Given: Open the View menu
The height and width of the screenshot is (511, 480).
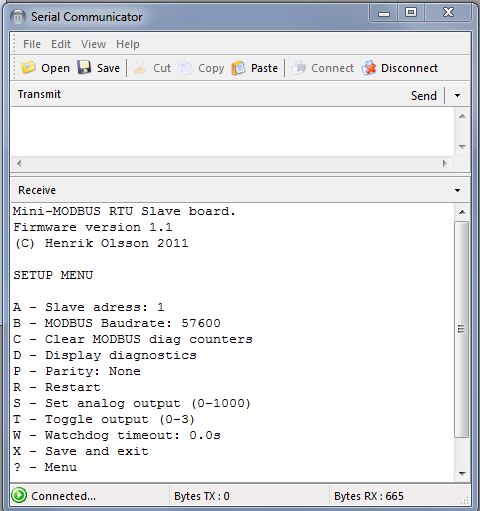Looking at the screenshot, I should pyautogui.click(x=94, y=44).
